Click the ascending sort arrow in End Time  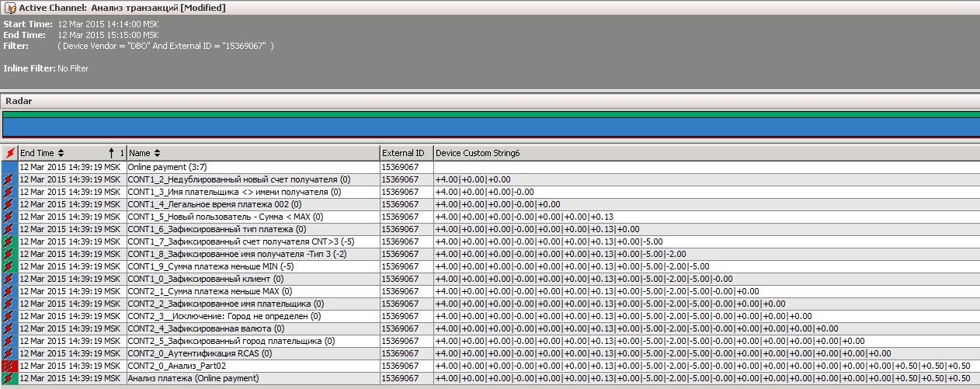click(112, 153)
